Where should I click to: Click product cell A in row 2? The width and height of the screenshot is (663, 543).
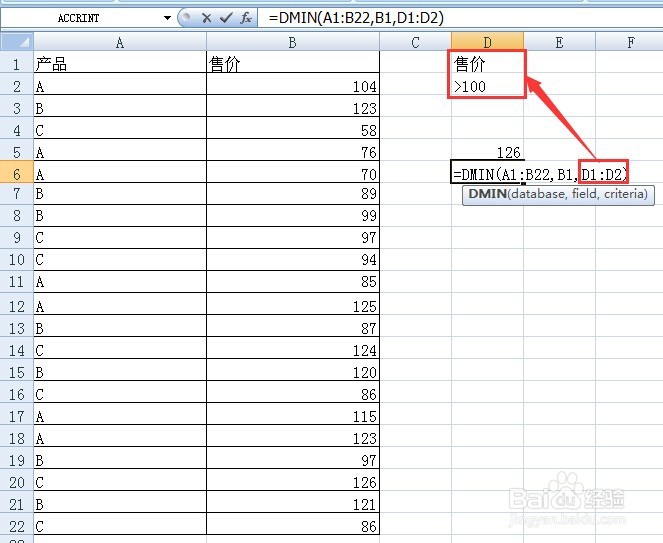tap(120, 84)
